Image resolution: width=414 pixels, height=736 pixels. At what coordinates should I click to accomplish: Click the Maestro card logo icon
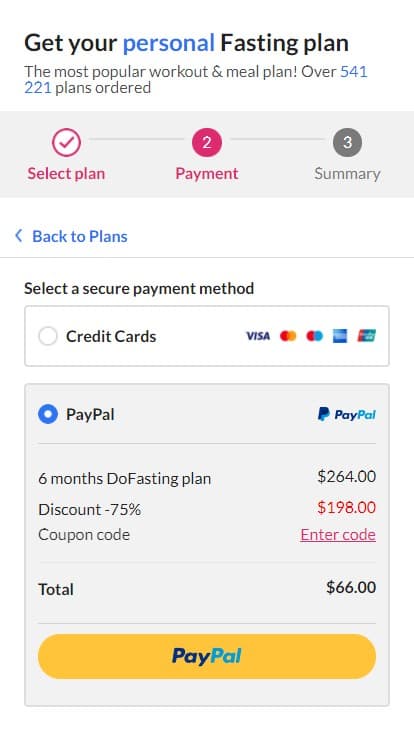coord(314,336)
